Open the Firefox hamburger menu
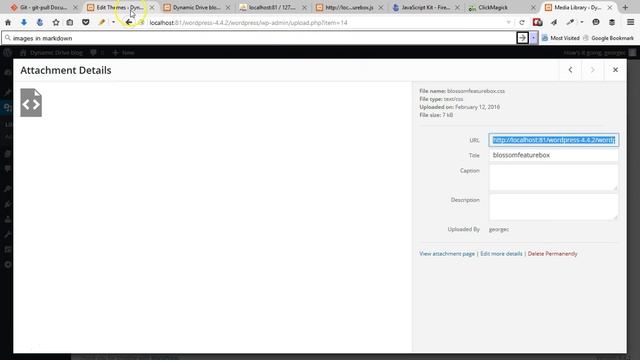This screenshot has width=640, height=360. [x=631, y=22]
